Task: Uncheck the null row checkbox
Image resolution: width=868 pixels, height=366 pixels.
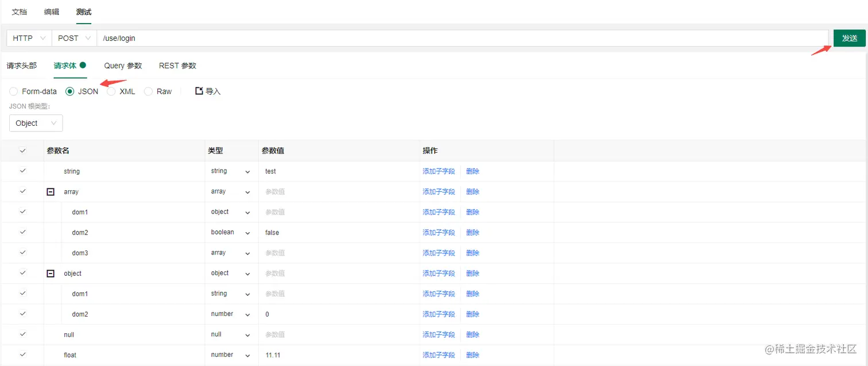Action: coord(23,334)
